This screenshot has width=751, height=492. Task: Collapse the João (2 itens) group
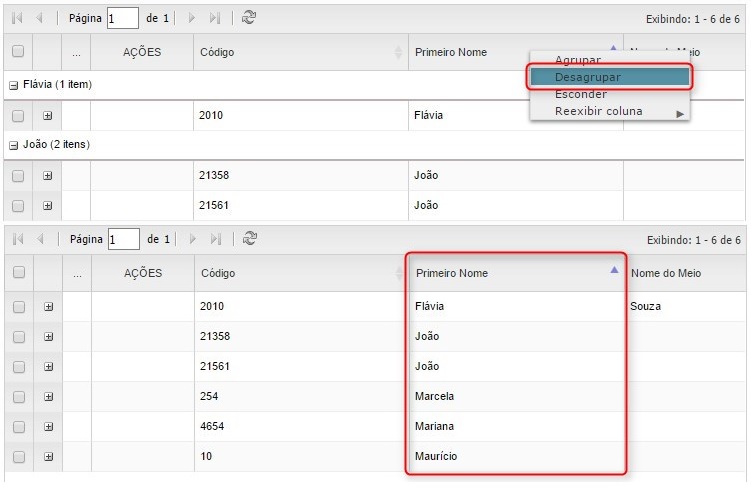(x=13, y=145)
